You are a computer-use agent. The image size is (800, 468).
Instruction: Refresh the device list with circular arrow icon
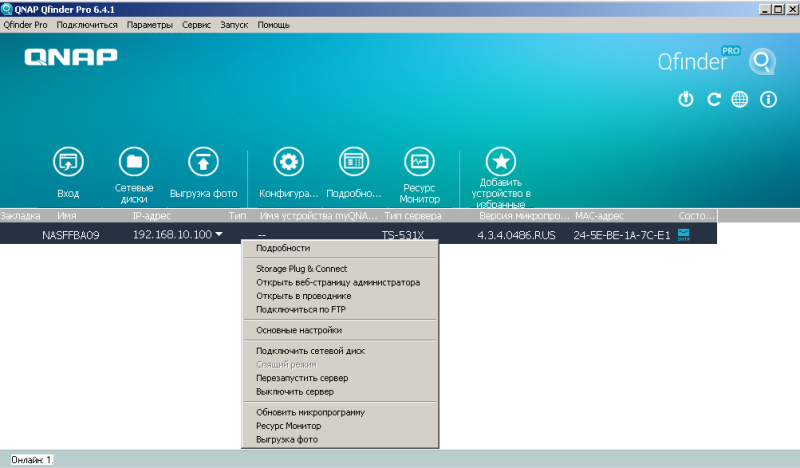(713, 99)
